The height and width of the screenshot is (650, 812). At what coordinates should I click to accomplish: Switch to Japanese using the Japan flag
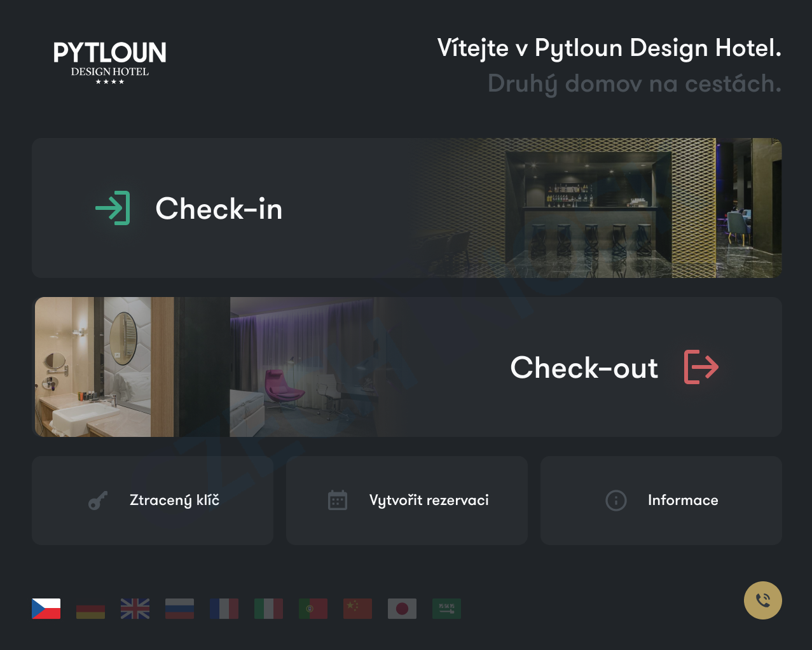403,609
